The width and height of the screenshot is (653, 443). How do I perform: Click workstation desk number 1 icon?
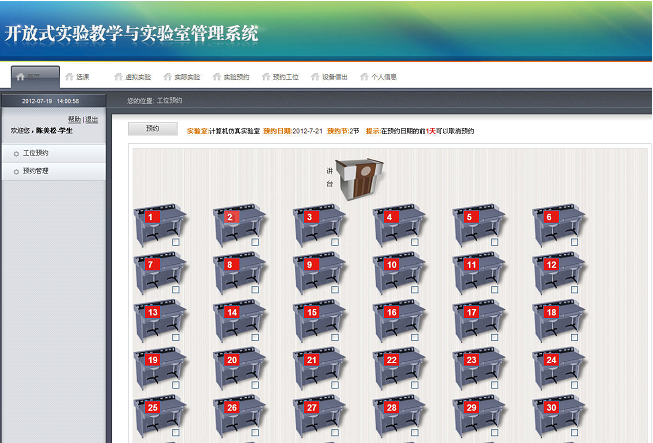[x=159, y=226]
